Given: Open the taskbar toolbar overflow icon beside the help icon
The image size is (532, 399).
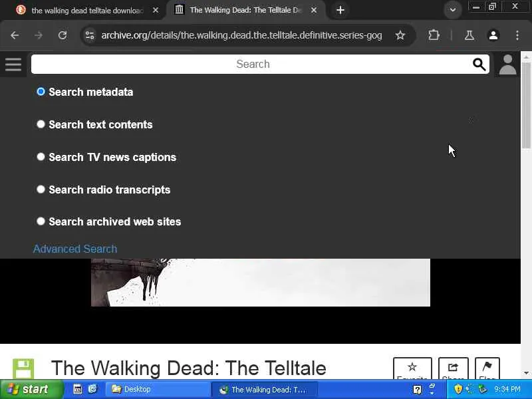Looking at the screenshot, I should point(432,390).
